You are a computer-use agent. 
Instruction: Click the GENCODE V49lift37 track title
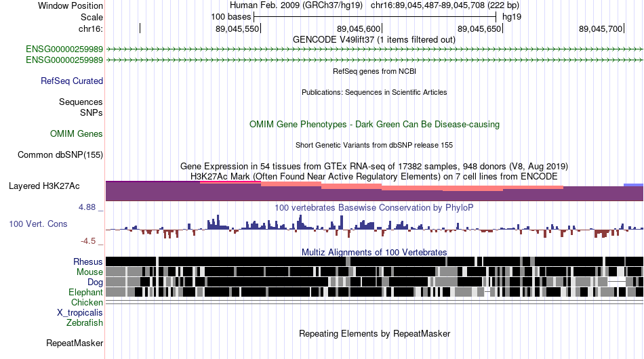tap(374, 40)
